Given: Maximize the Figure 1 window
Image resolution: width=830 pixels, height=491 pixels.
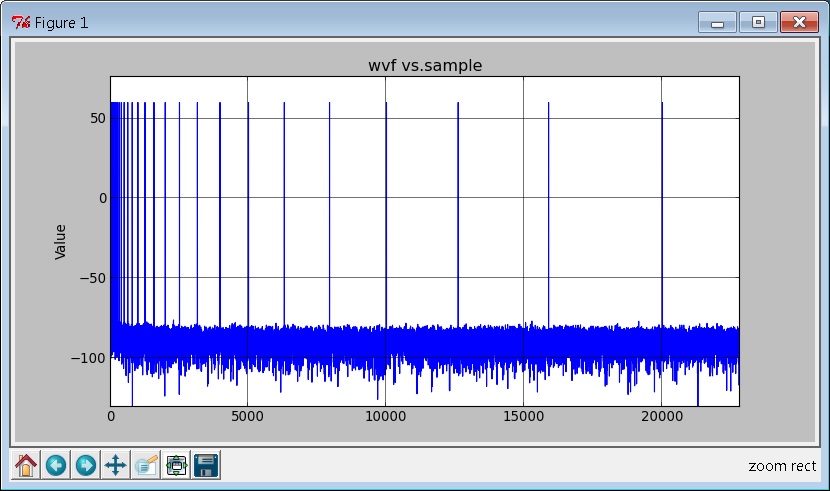Looking at the screenshot, I should coord(758,23).
